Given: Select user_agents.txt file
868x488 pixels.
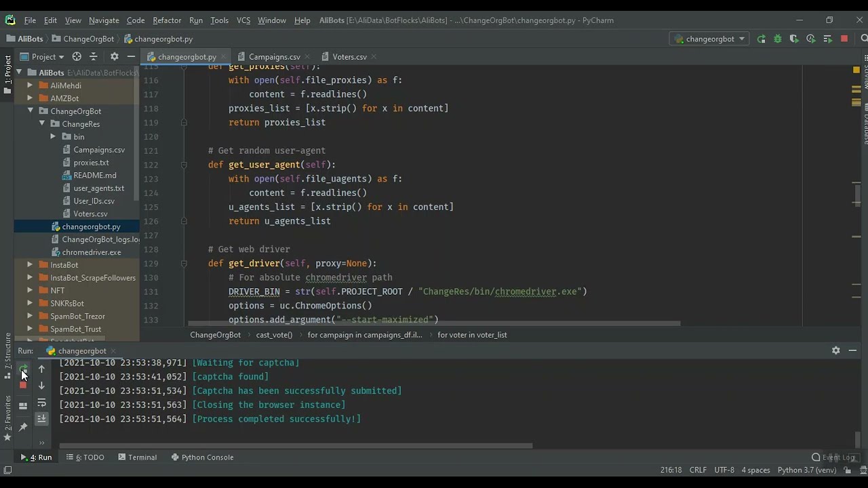Looking at the screenshot, I should tap(98, 188).
